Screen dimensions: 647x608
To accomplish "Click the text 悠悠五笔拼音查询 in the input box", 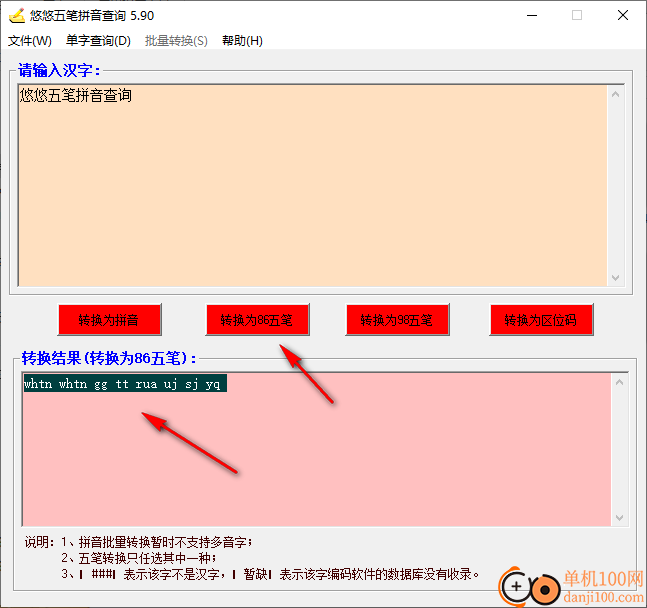I will pos(76,96).
